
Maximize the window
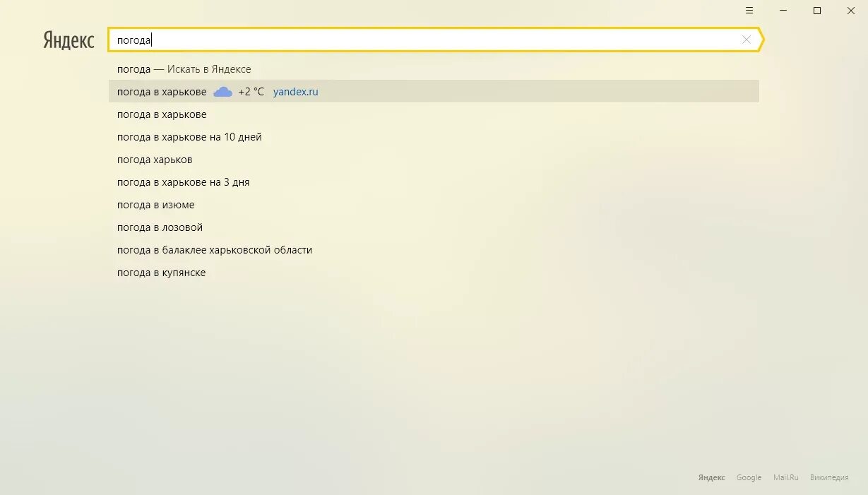pos(817,11)
